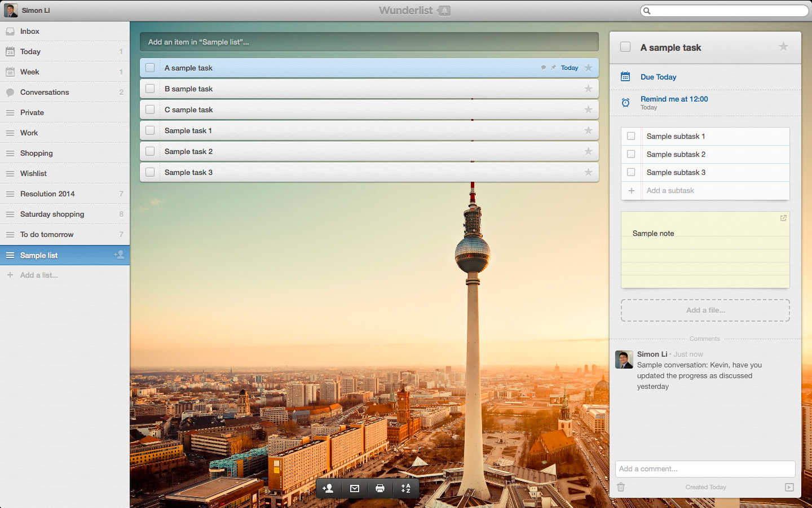812x508 pixels.
Task: Star the 'C sample task' row
Action: click(x=588, y=110)
